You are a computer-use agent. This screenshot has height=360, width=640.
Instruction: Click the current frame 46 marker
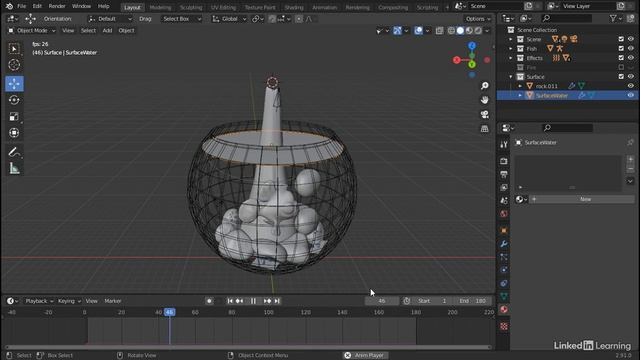click(x=169, y=312)
